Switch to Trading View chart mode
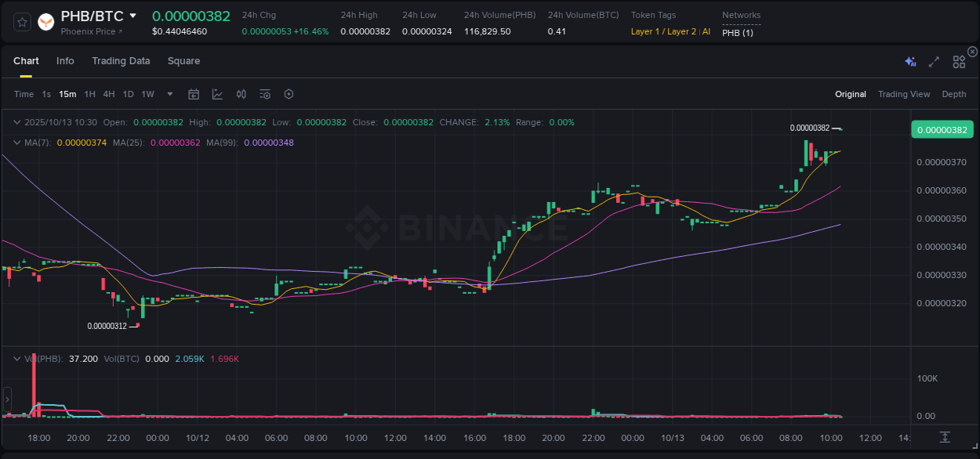980x459 pixels. [x=904, y=94]
